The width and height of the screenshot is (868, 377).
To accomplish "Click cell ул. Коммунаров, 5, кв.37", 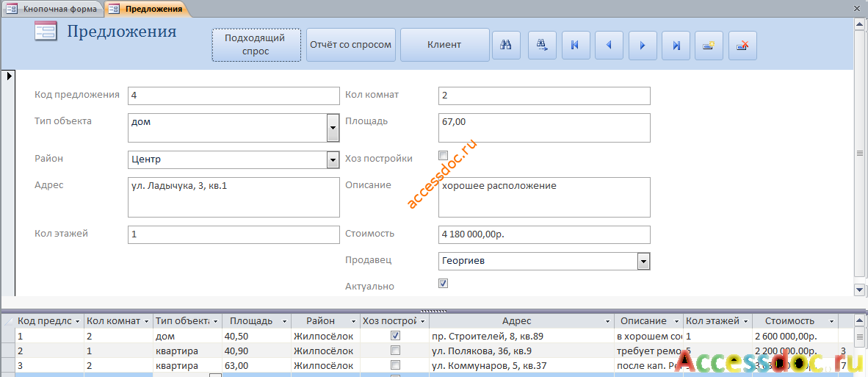I will click(521, 365).
